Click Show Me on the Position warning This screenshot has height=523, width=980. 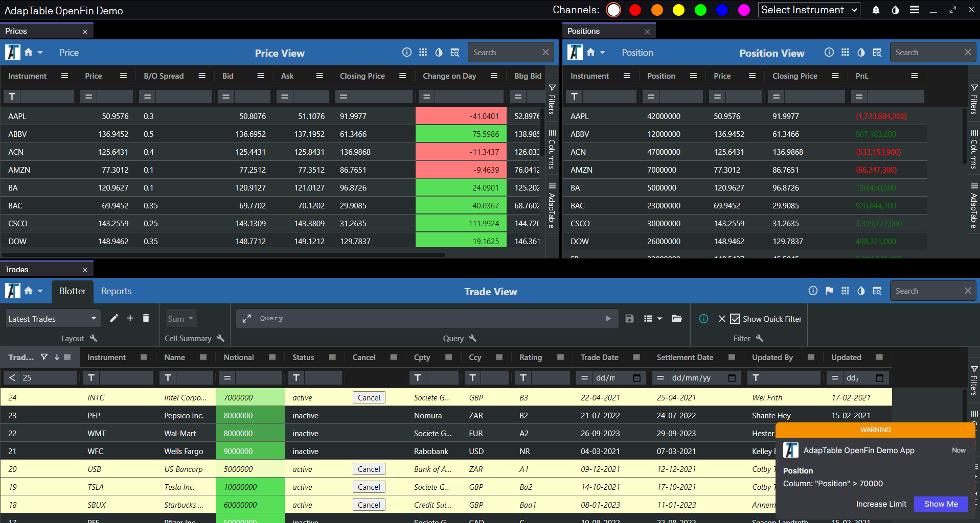pos(941,504)
